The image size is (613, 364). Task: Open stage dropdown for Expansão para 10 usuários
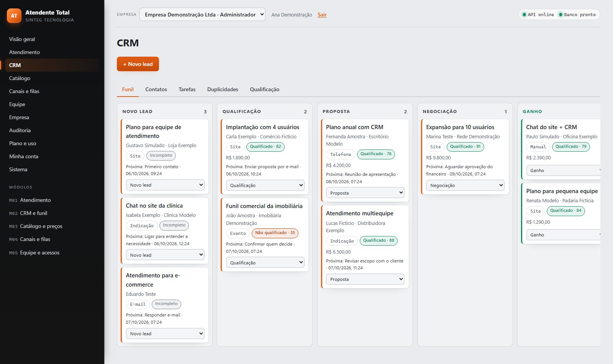click(465, 185)
